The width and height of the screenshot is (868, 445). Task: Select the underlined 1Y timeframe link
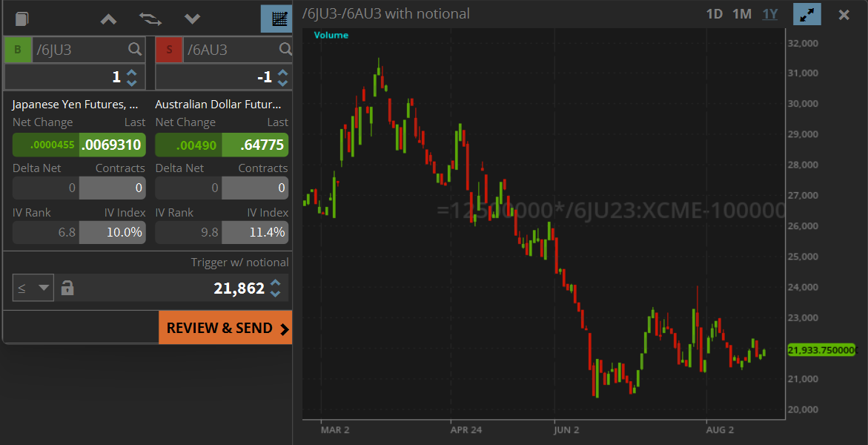769,13
